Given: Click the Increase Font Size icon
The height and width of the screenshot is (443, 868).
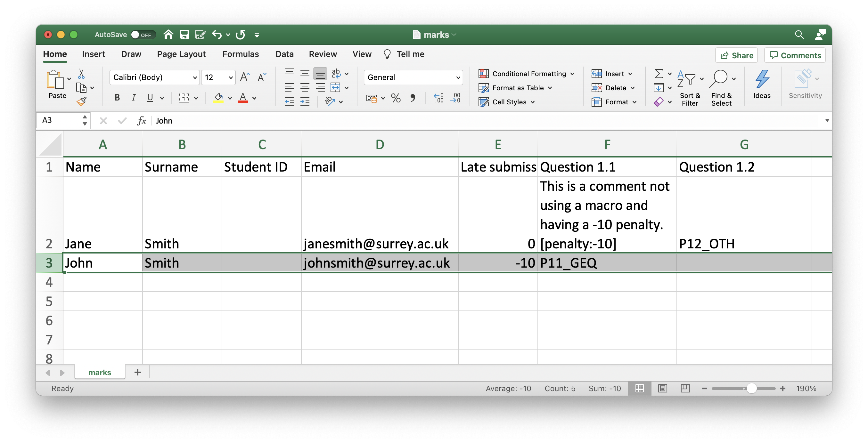Looking at the screenshot, I should (245, 77).
